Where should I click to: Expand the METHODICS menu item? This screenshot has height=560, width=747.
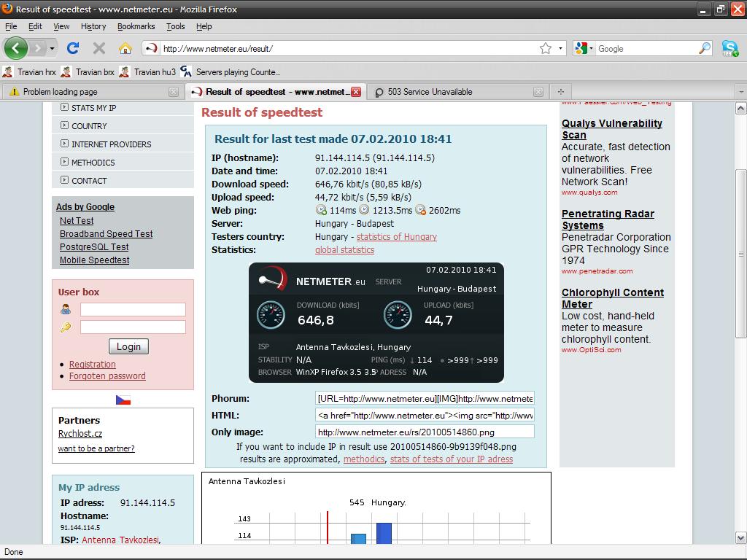tap(123, 163)
